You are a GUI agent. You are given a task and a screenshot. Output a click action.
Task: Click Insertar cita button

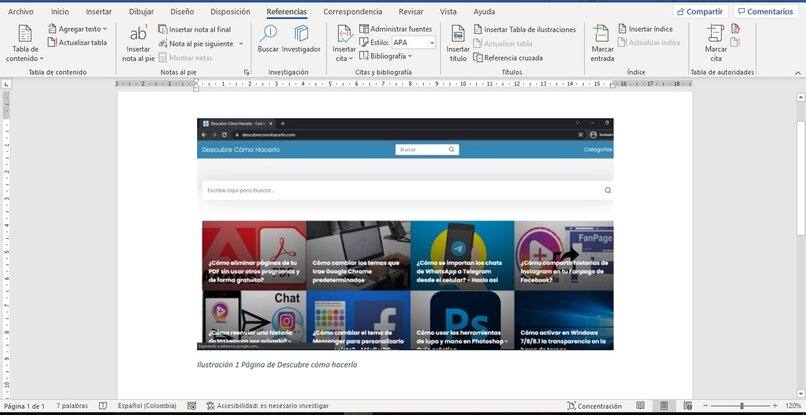[344, 44]
